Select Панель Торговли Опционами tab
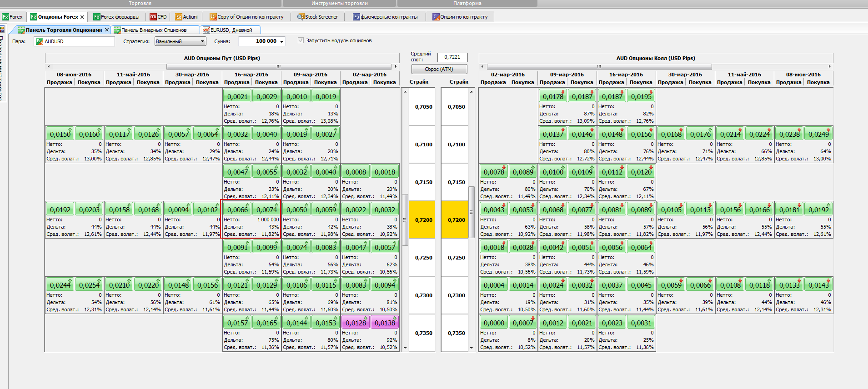 [x=64, y=30]
